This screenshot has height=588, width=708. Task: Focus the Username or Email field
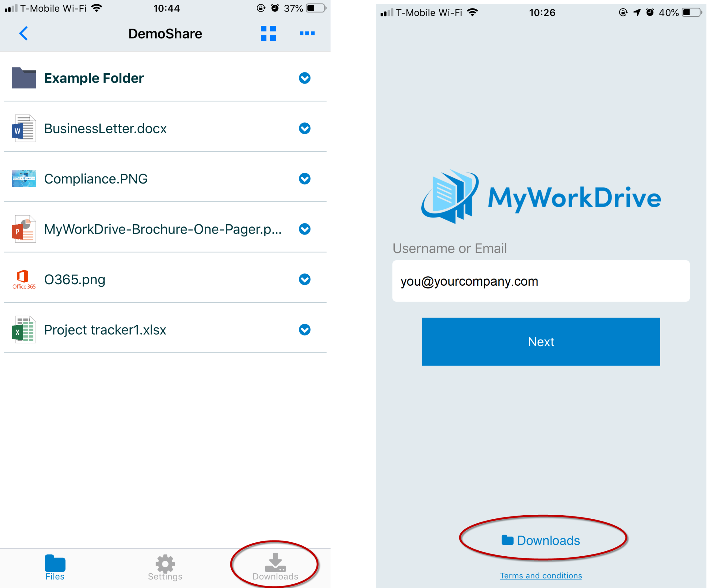[540, 281]
